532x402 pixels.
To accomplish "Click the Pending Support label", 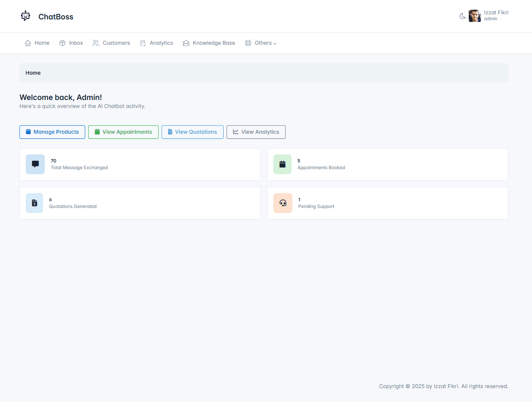I will point(316,206).
